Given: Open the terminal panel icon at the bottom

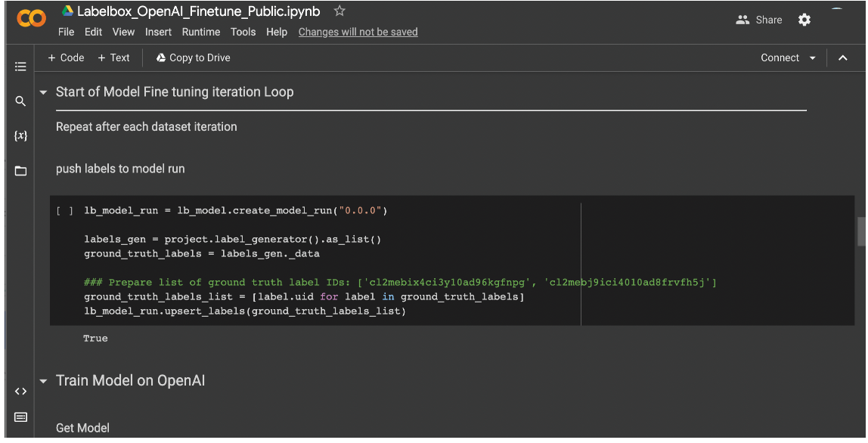Looking at the screenshot, I should click(x=20, y=417).
